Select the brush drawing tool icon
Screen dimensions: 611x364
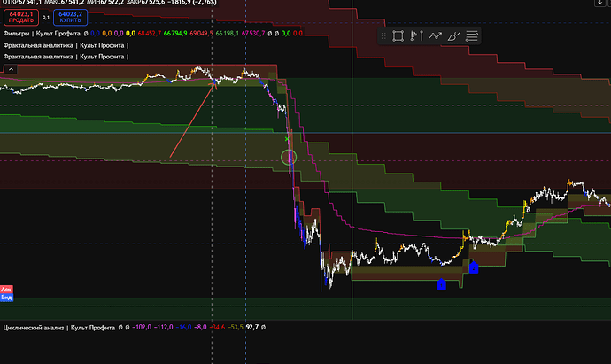453,36
